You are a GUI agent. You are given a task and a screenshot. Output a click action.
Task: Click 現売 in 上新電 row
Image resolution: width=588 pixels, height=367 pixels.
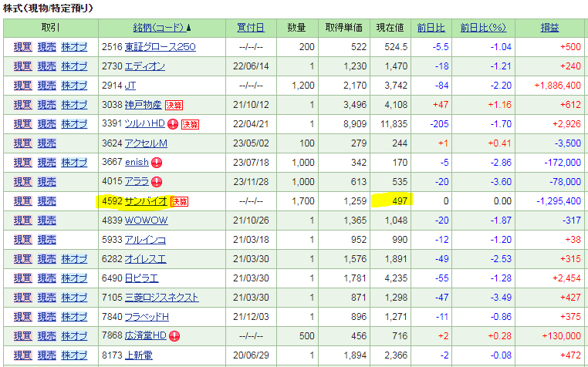point(46,355)
